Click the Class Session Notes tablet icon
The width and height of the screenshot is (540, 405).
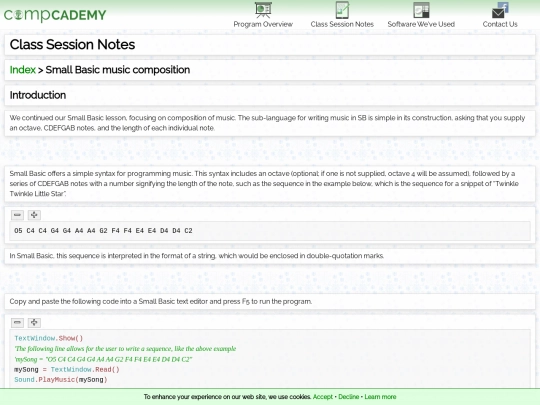tap(342, 10)
